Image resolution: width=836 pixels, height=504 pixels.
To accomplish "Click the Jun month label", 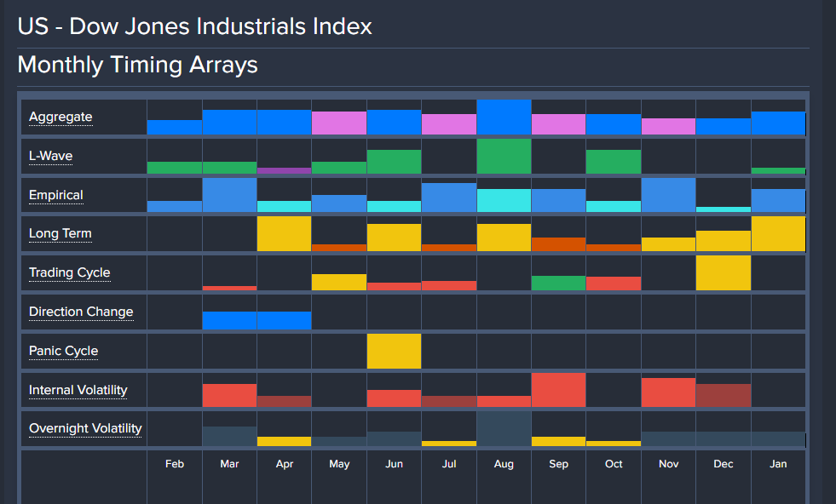I will click(x=394, y=464).
